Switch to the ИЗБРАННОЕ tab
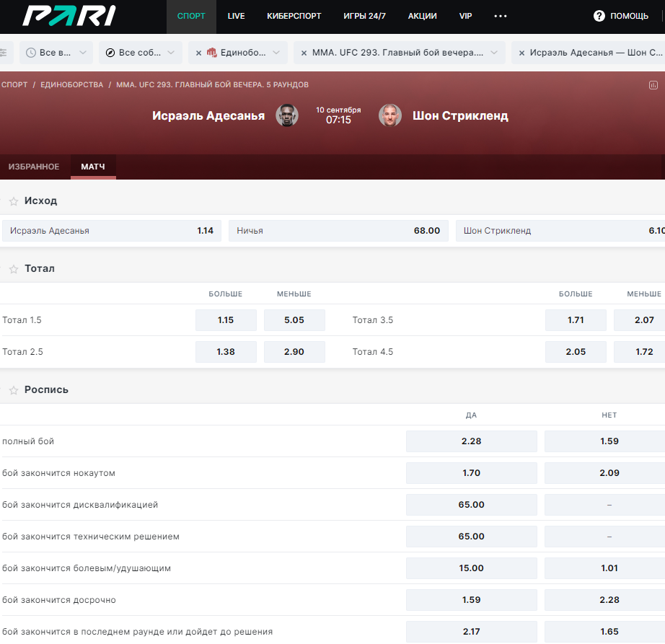665x644 pixels. coord(34,167)
